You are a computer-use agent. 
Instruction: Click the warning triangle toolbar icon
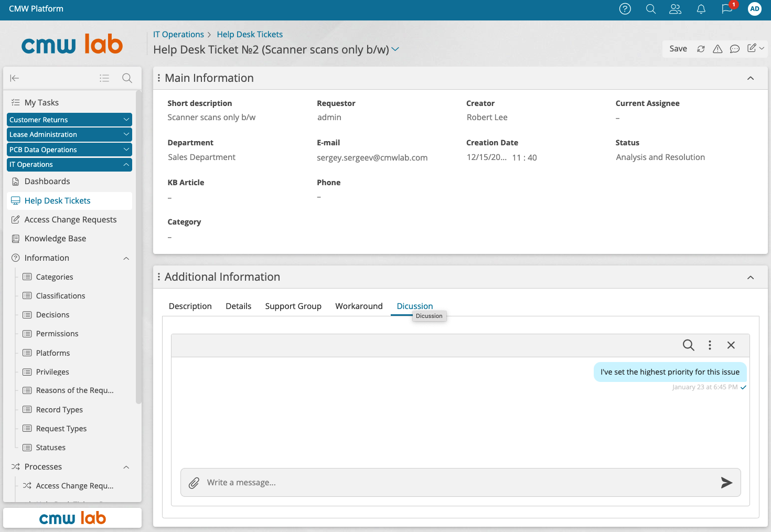(718, 49)
